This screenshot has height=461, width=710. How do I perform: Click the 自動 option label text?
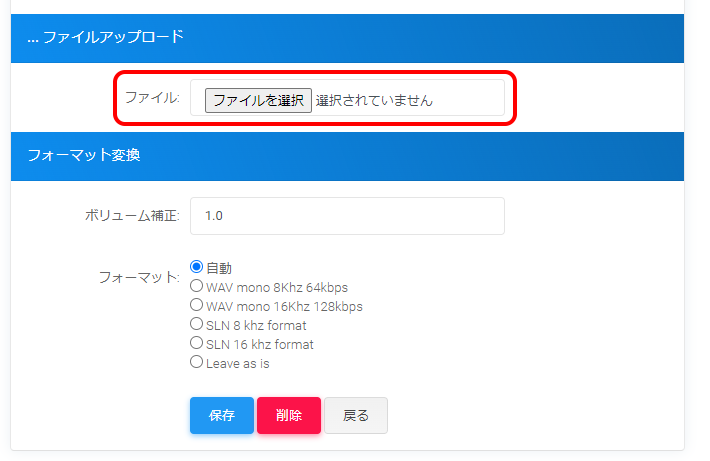click(x=219, y=268)
